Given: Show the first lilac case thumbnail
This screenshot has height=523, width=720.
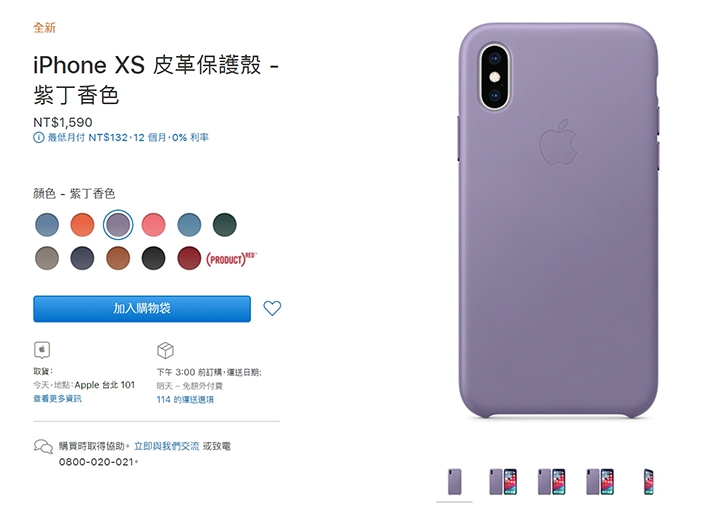Looking at the screenshot, I should point(455,482).
